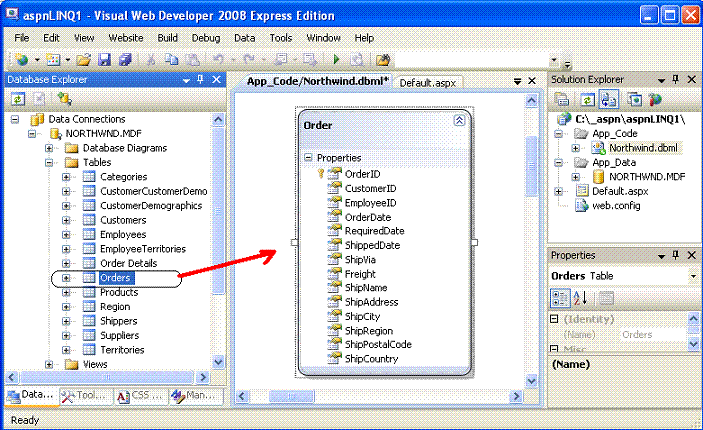Click ASP.NET Configuration icon in Solution Explorer
Screen dimensions: 703x430
[x=655, y=99]
